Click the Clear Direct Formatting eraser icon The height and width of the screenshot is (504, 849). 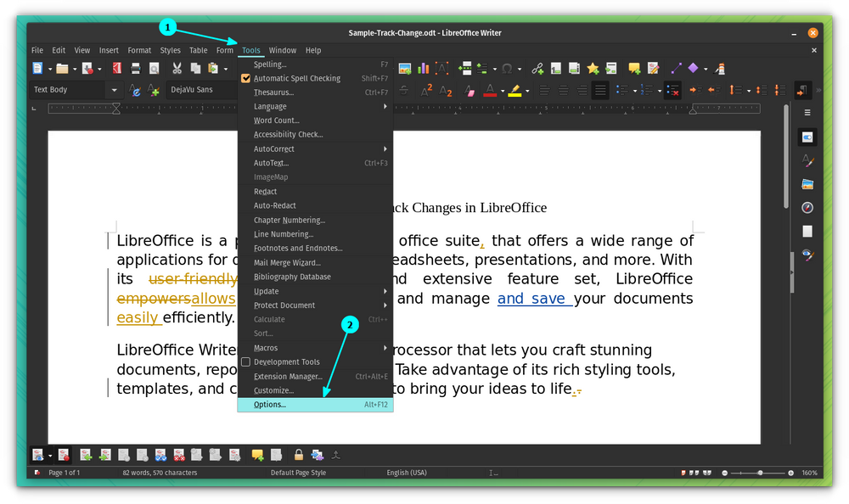(x=469, y=91)
